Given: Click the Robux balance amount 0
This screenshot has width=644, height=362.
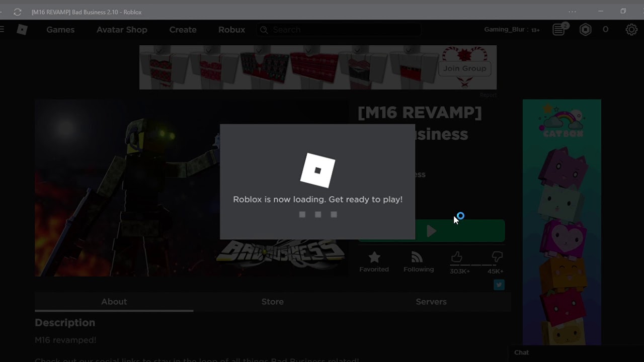Looking at the screenshot, I should point(606,30).
